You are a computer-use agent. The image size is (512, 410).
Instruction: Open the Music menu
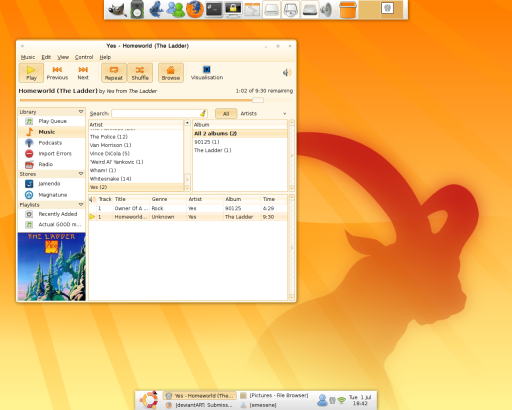28,57
